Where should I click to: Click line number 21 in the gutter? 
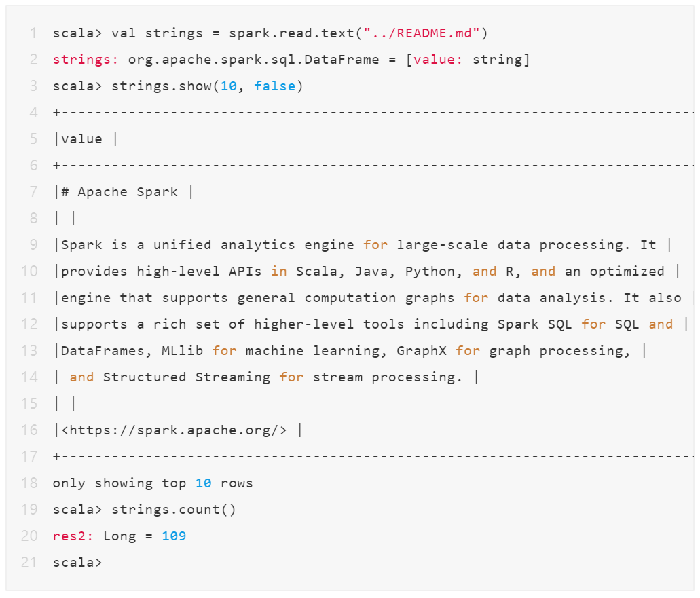click(29, 563)
